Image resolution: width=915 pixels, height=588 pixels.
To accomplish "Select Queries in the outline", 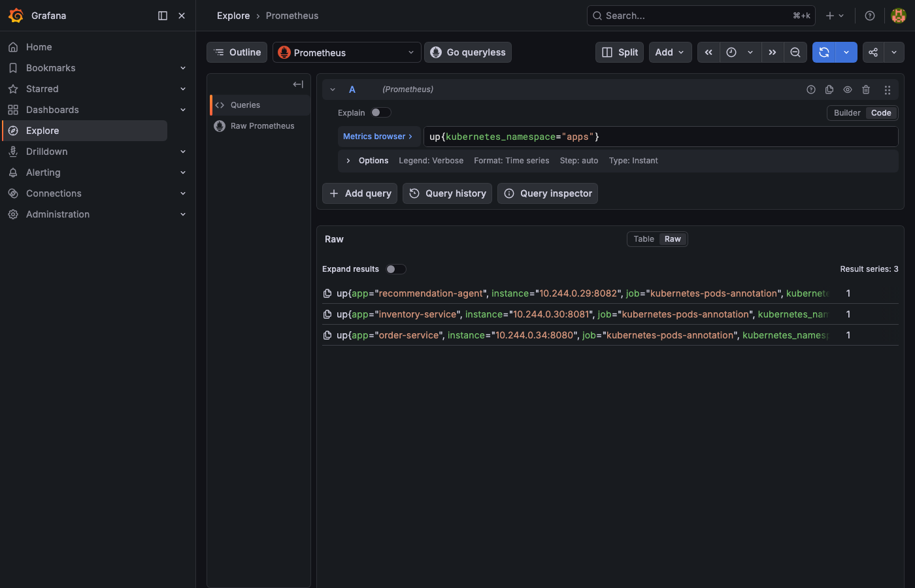I will pos(259,105).
